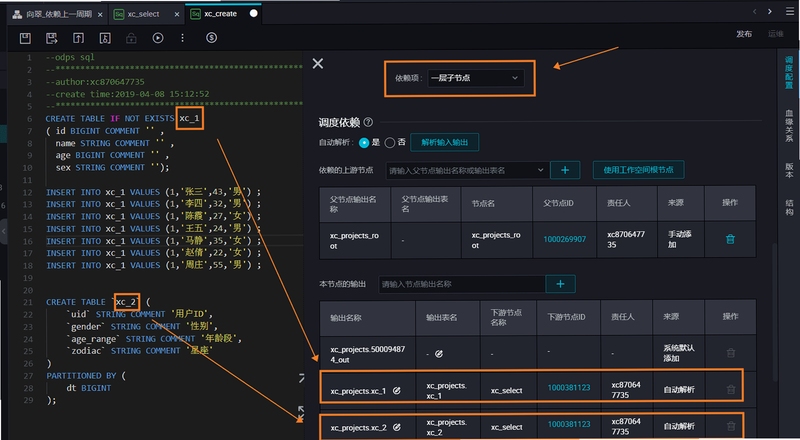This screenshot has height=440, width=800.
Task: Open the 调度配置 side tab
Action: (789, 72)
